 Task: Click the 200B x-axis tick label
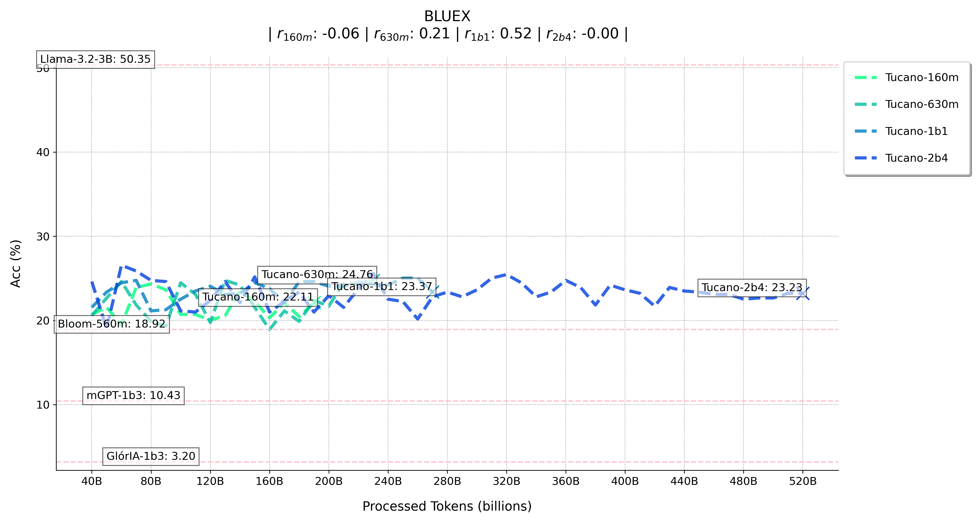329,482
